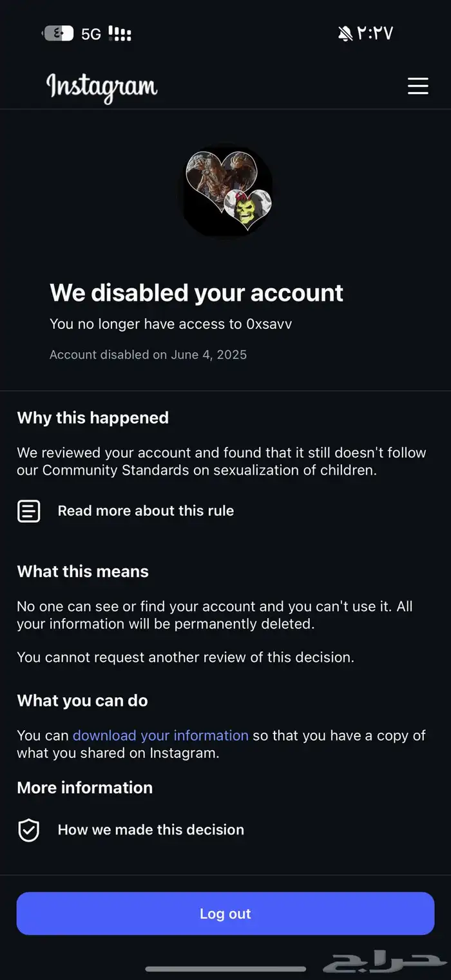The height and width of the screenshot is (980, 451).
Task: Tap the heart-shaped profile picture
Action: (x=225, y=191)
